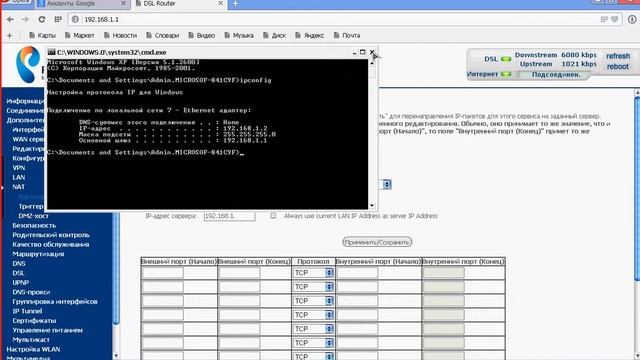Open Качество обслуживания in the sidebar
The width and height of the screenshot is (640, 360).
[51, 244]
